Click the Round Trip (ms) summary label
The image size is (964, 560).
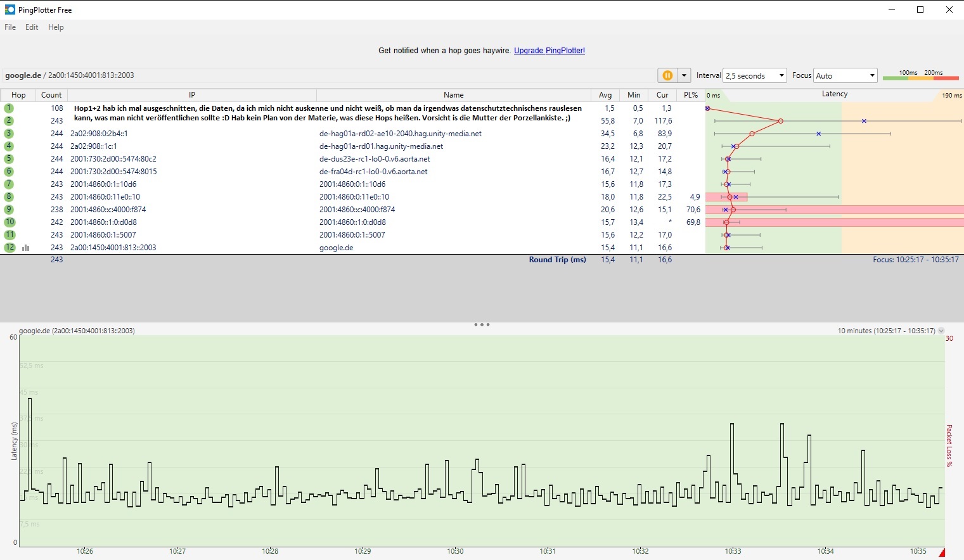(x=558, y=260)
